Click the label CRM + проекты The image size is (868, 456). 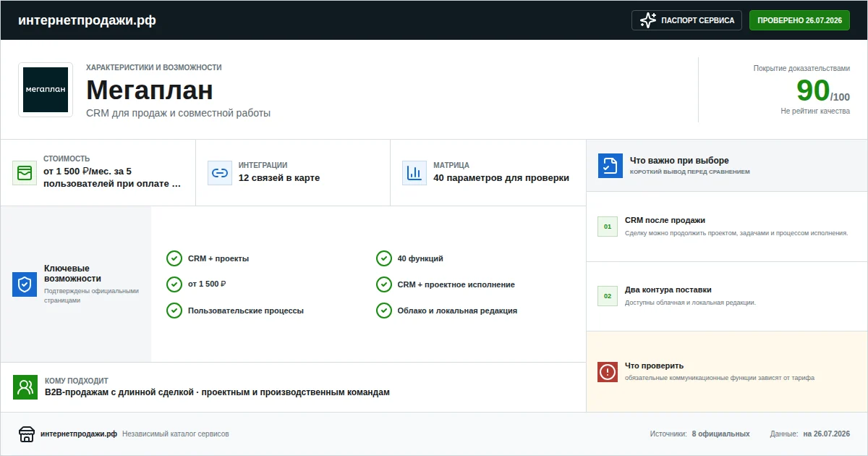pyautogui.click(x=218, y=258)
